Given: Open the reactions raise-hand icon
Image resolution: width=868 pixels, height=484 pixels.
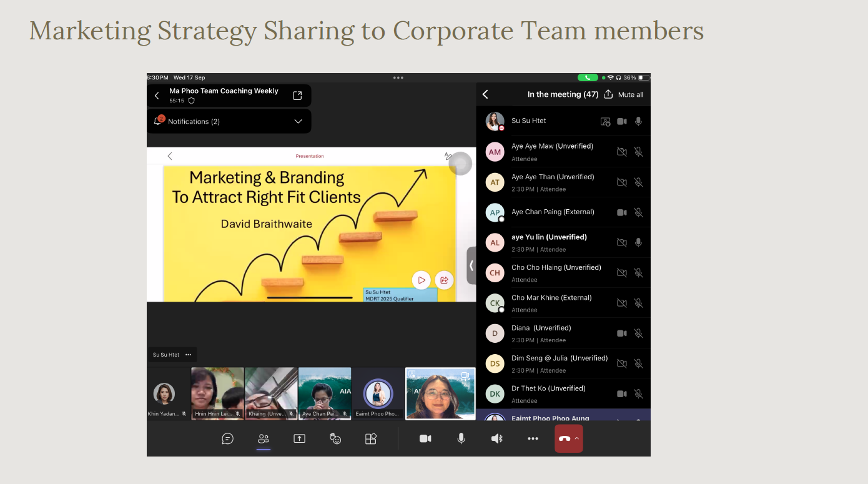Looking at the screenshot, I should [x=335, y=439].
